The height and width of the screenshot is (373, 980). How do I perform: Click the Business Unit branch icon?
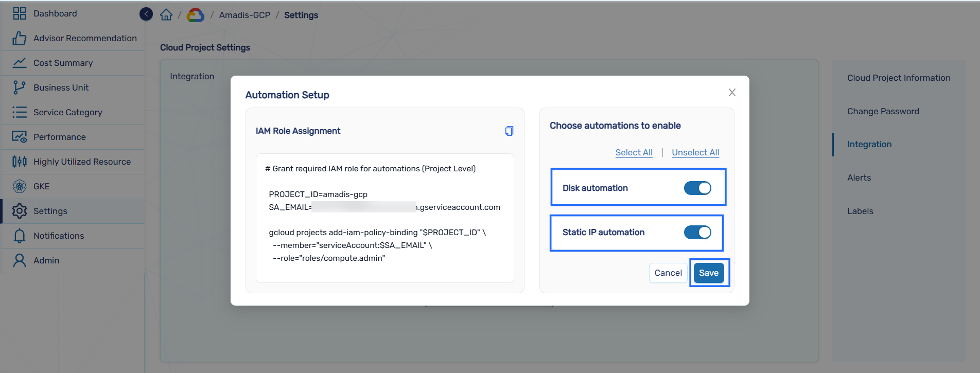(x=20, y=87)
